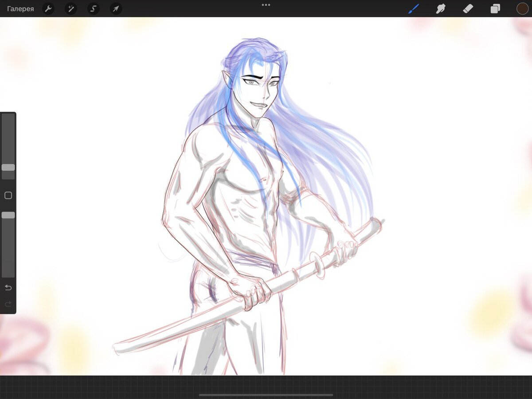Select the Brush paint tool
The height and width of the screenshot is (399, 532).
pyautogui.click(x=414, y=8)
